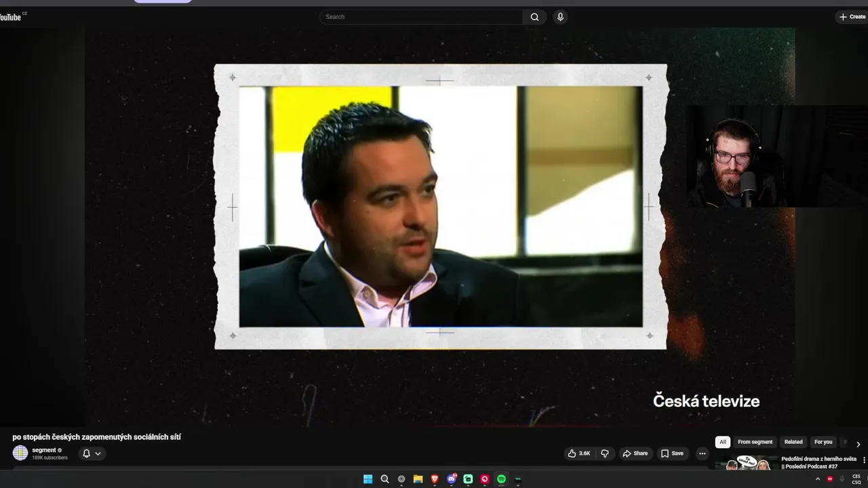868x488 pixels.
Task: Open the mint-green taskbar app icon
Action: 468,479
